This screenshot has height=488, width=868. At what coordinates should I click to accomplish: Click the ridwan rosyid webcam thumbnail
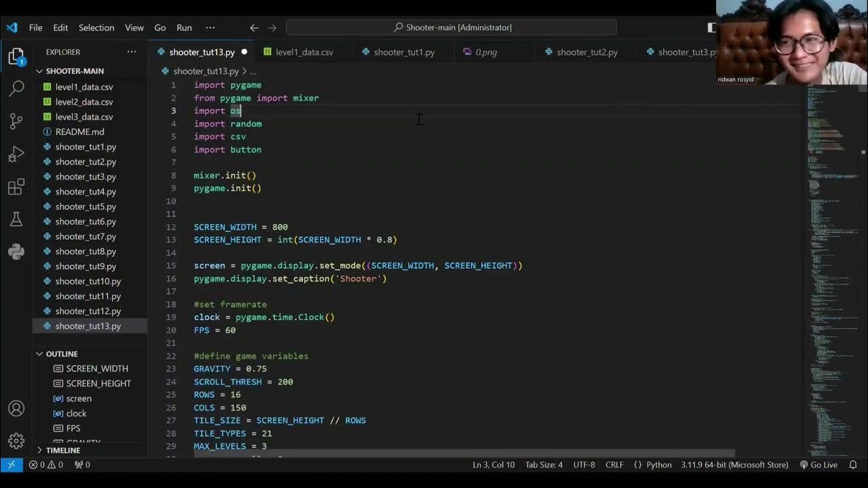791,42
